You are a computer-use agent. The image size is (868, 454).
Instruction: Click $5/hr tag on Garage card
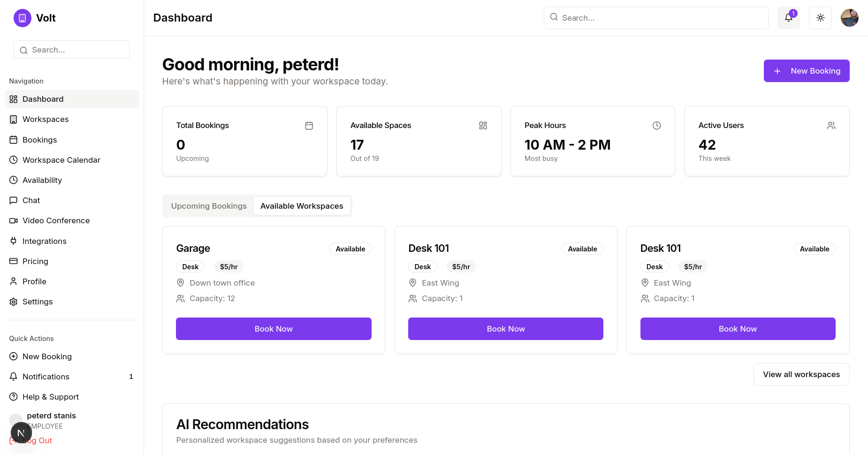click(229, 267)
